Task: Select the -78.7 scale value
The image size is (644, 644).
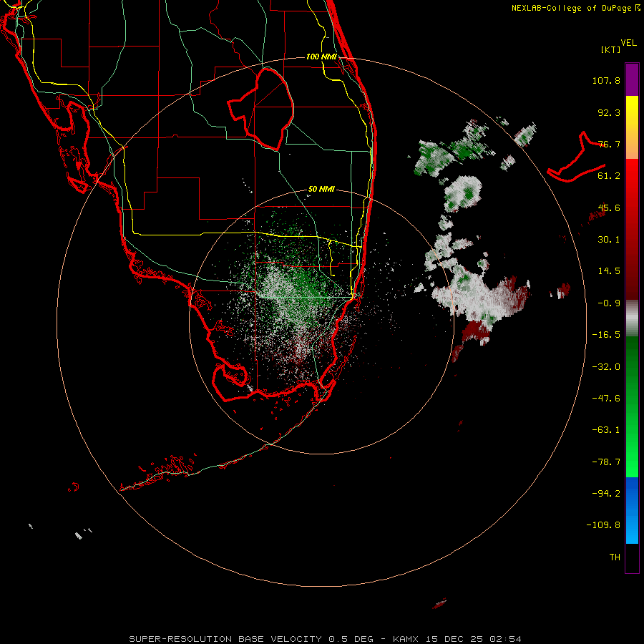Action: 606,462
